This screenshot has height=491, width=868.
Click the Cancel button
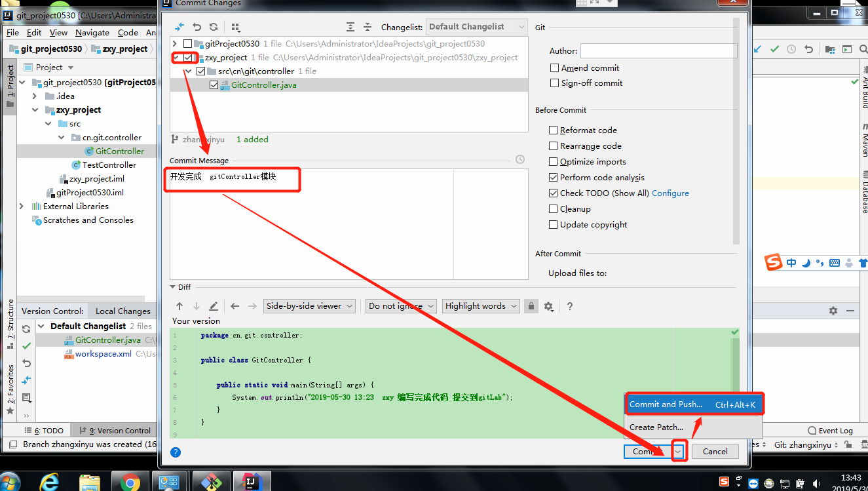click(715, 451)
